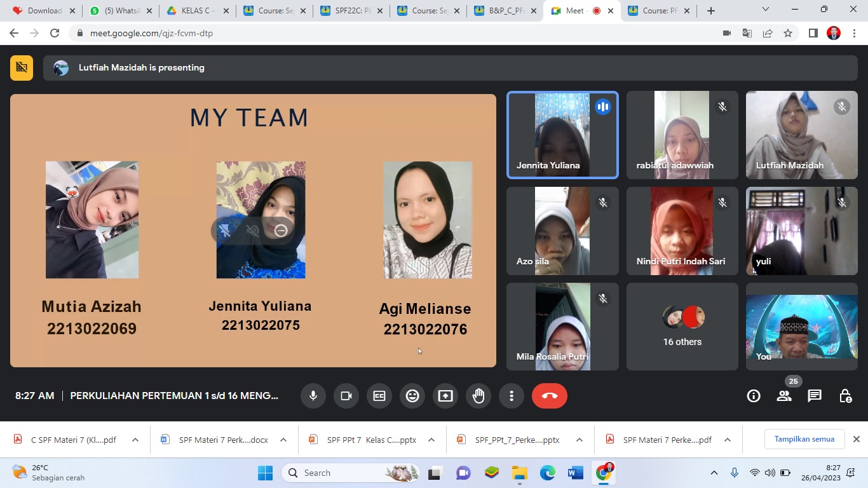Image resolution: width=868 pixels, height=488 pixels.
Task: Click the browser address bar URL
Action: (x=151, y=33)
